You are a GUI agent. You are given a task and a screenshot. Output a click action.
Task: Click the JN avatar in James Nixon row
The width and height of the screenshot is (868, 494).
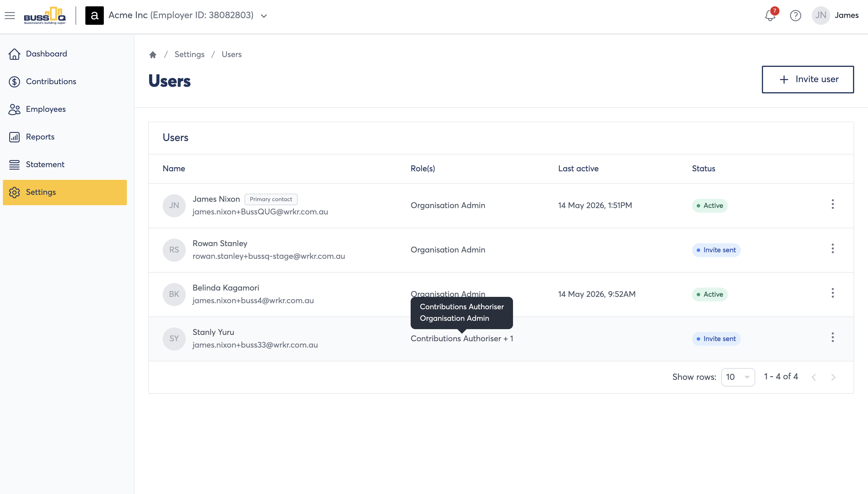174,205
